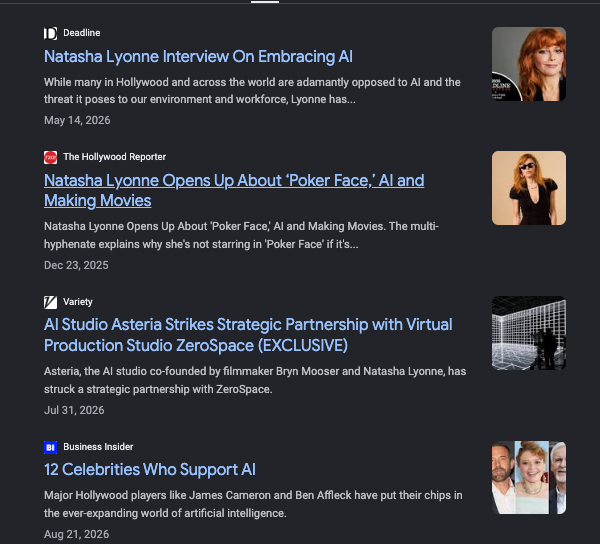Viewport: 600px width, 544px height.
Task: Click snippet starting 'While many in Hollywood'
Action: click(252, 91)
